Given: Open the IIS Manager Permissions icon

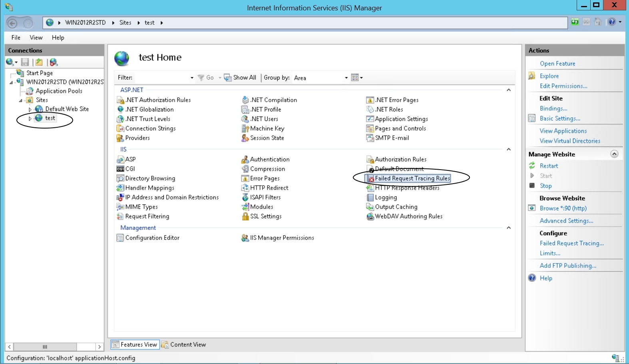Looking at the screenshot, I should pos(245,238).
